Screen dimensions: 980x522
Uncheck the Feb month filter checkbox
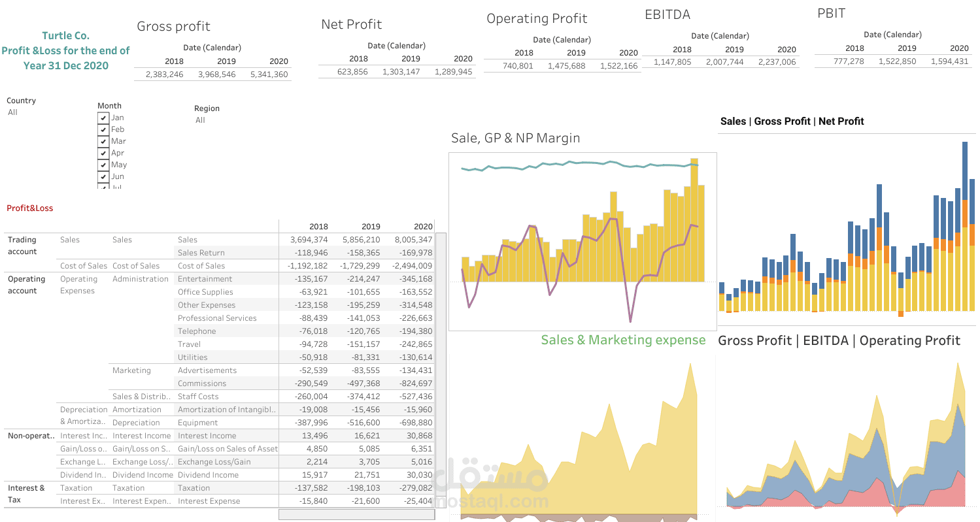pos(103,129)
